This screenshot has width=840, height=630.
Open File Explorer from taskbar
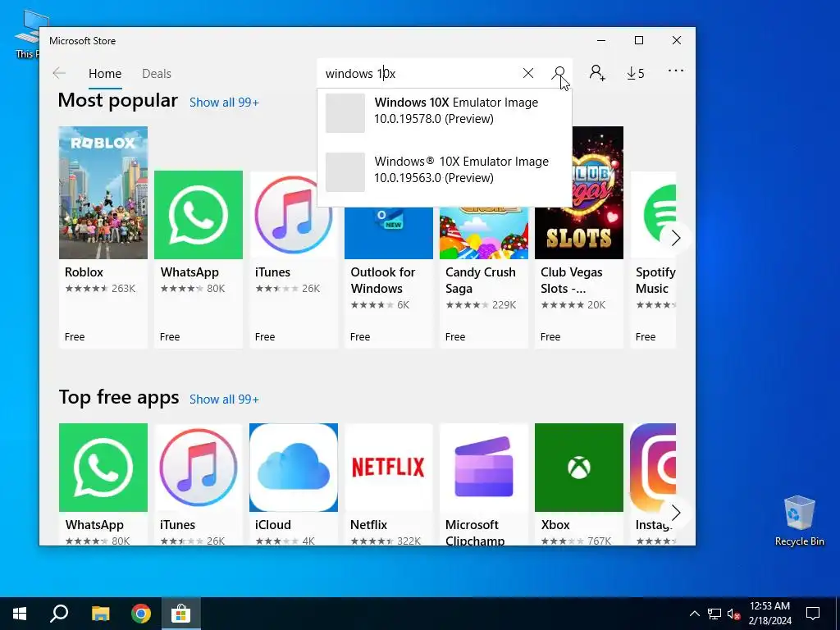[x=100, y=614]
